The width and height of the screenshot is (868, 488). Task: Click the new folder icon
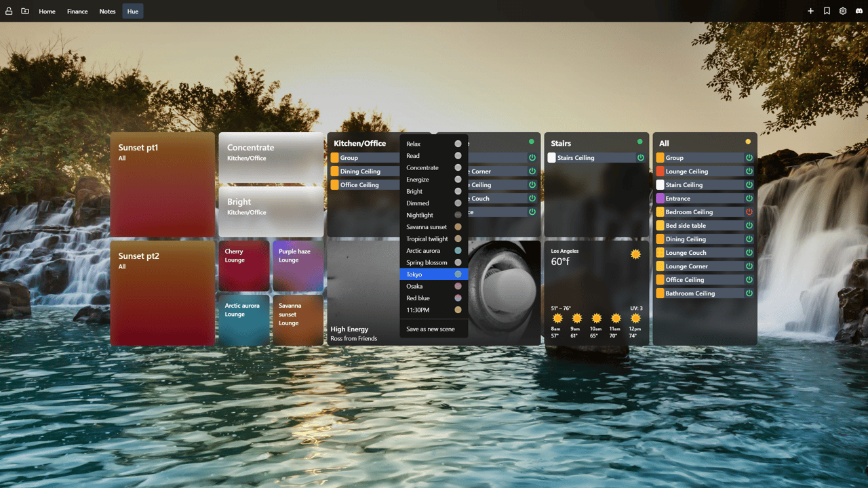pos(25,12)
